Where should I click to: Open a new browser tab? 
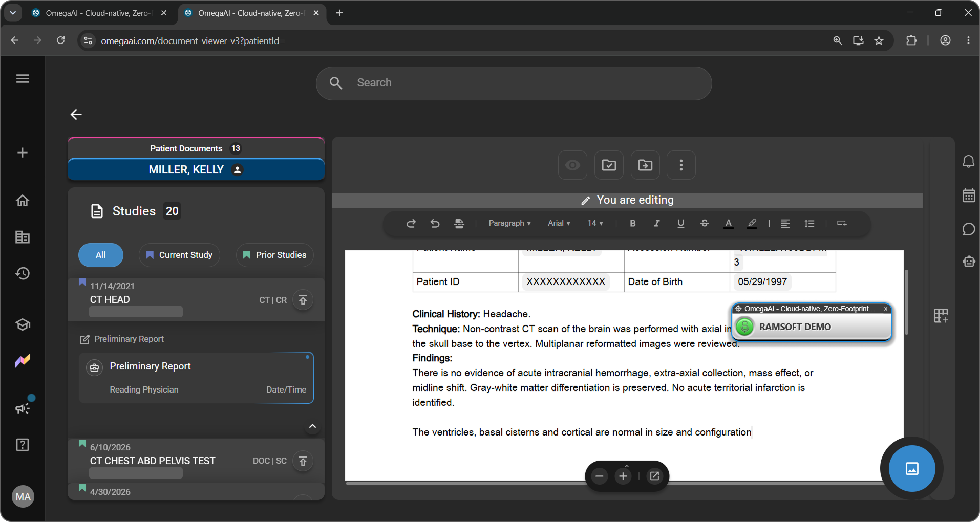(339, 13)
